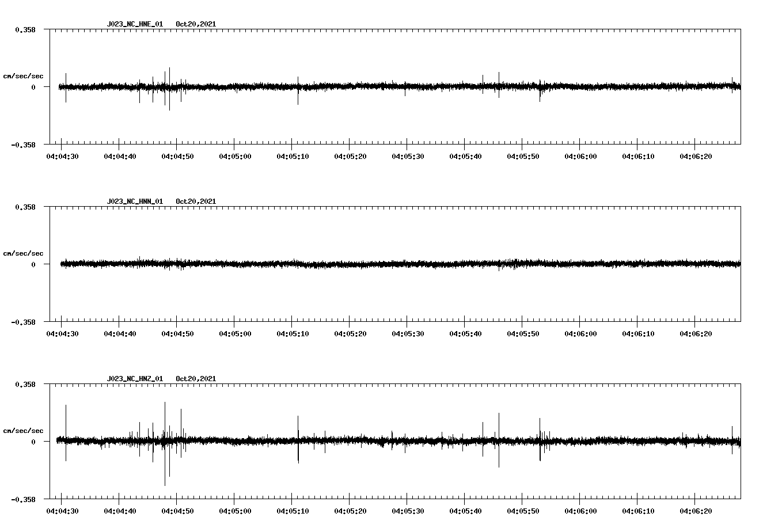Pick 04:04:40 time label under HNN plot
782x532 pixels.
point(120,334)
